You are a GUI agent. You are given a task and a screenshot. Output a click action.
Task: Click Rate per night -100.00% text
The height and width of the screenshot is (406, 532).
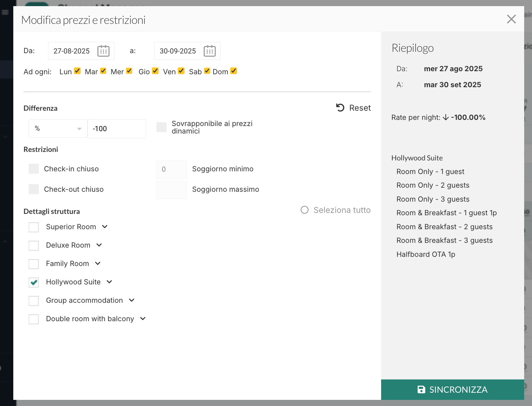tap(438, 118)
